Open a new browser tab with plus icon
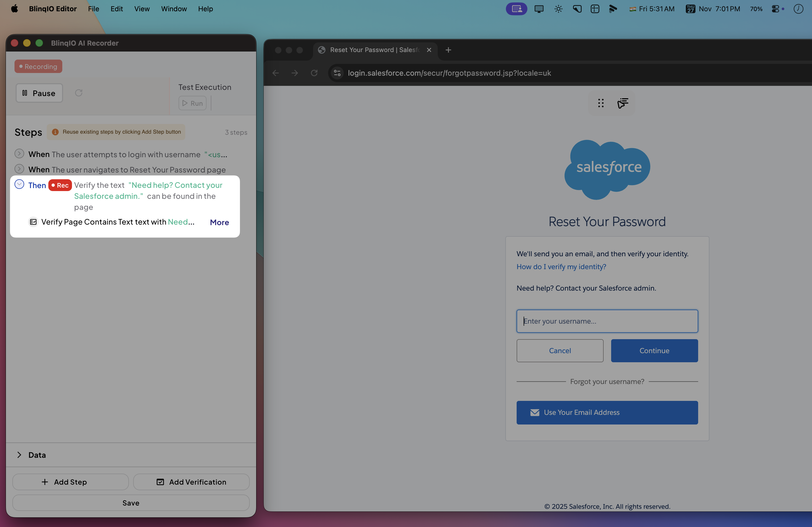 [448, 50]
